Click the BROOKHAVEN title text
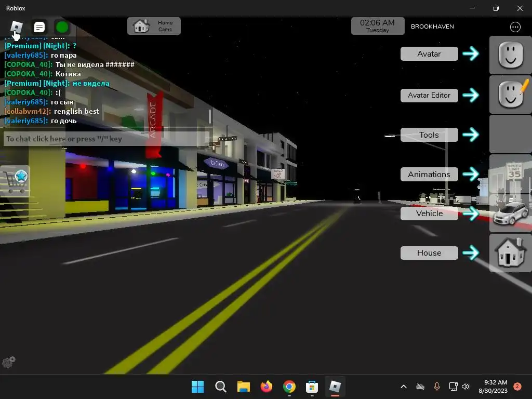The image size is (532, 399). pyautogui.click(x=432, y=26)
